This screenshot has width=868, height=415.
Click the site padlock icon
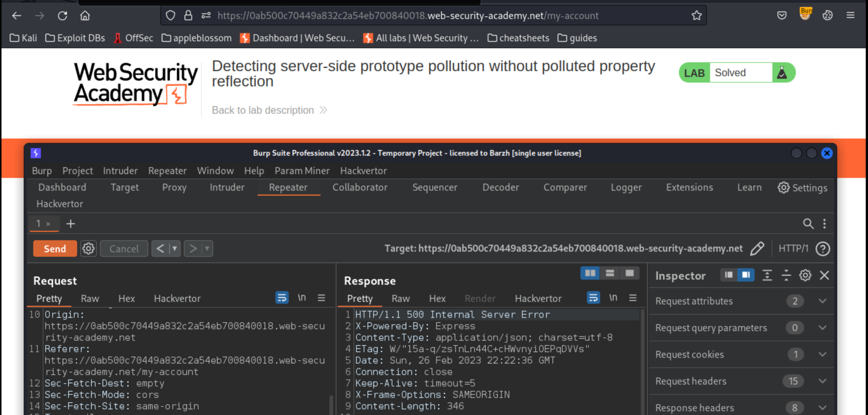click(x=188, y=16)
